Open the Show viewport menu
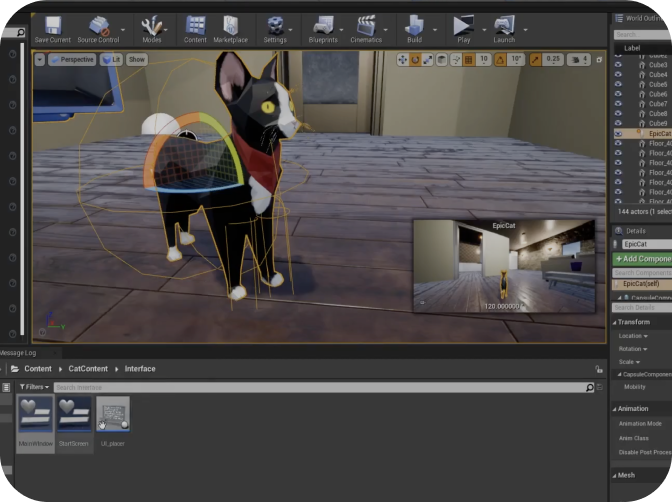Screen dimensions: 672x502 point(137,60)
